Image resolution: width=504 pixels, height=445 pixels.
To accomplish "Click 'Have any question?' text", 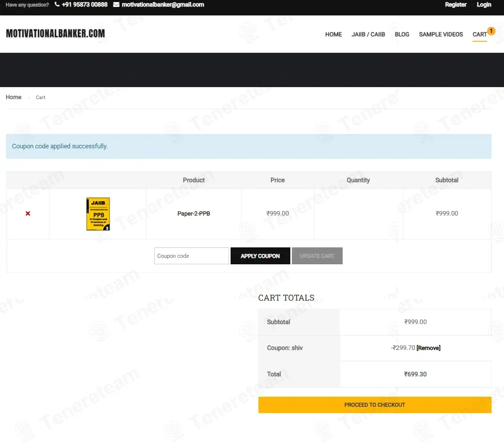I will pyautogui.click(x=27, y=5).
